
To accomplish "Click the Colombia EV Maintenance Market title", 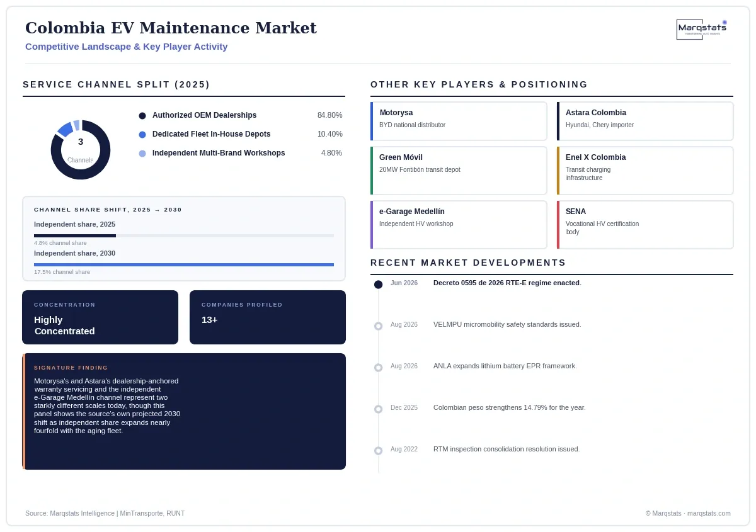I will [x=171, y=28].
